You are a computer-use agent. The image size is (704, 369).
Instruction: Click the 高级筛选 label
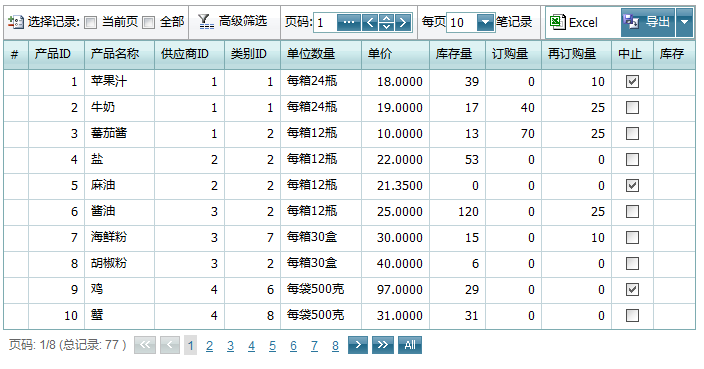(243, 21)
